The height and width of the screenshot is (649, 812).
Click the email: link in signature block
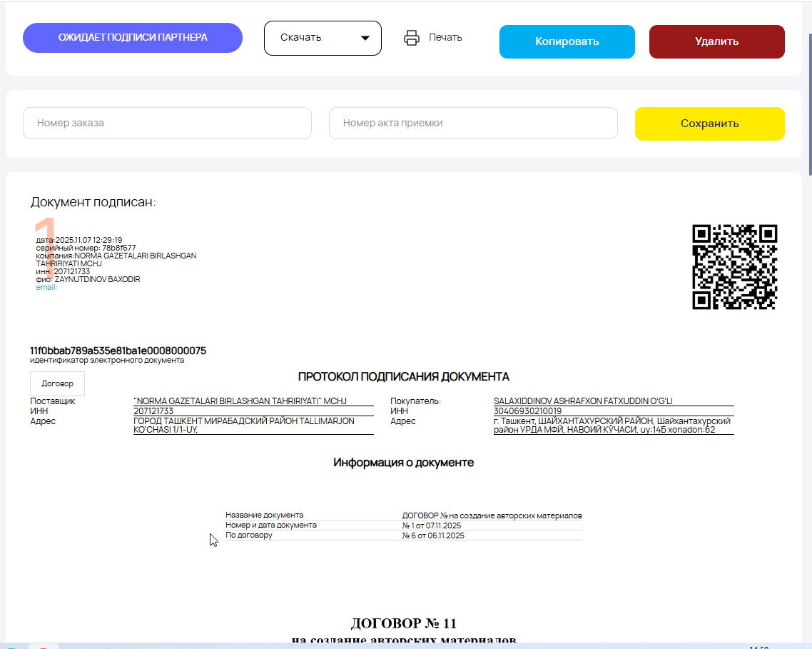tap(46, 287)
